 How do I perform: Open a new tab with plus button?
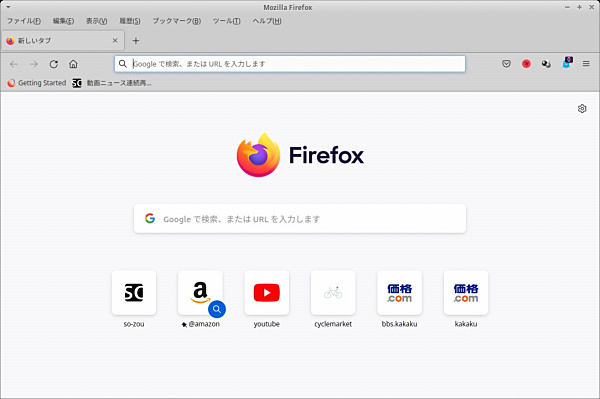coord(136,41)
